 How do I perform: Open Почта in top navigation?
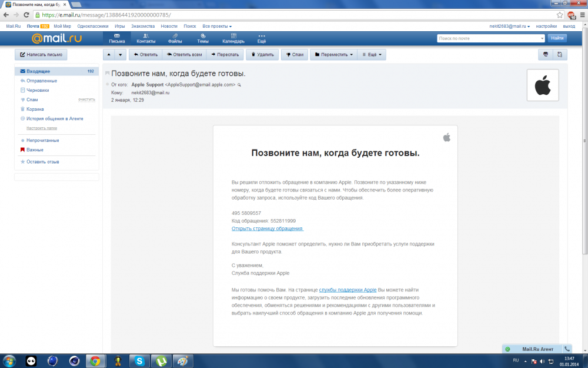(x=33, y=26)
